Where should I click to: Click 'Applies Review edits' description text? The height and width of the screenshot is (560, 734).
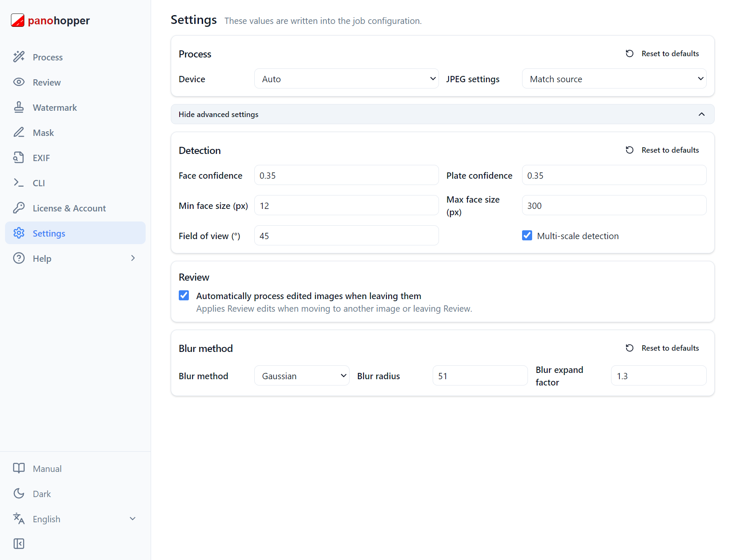334,308
